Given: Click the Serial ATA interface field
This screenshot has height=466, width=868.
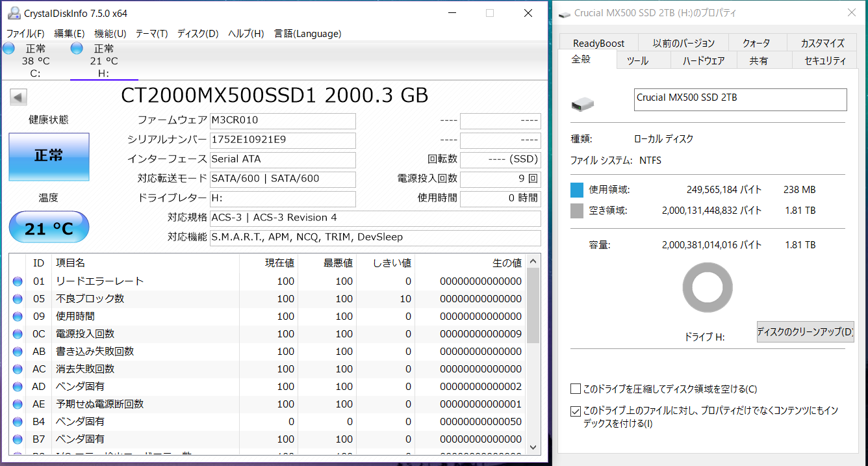Looking at the screenshot, I should 283,160.
